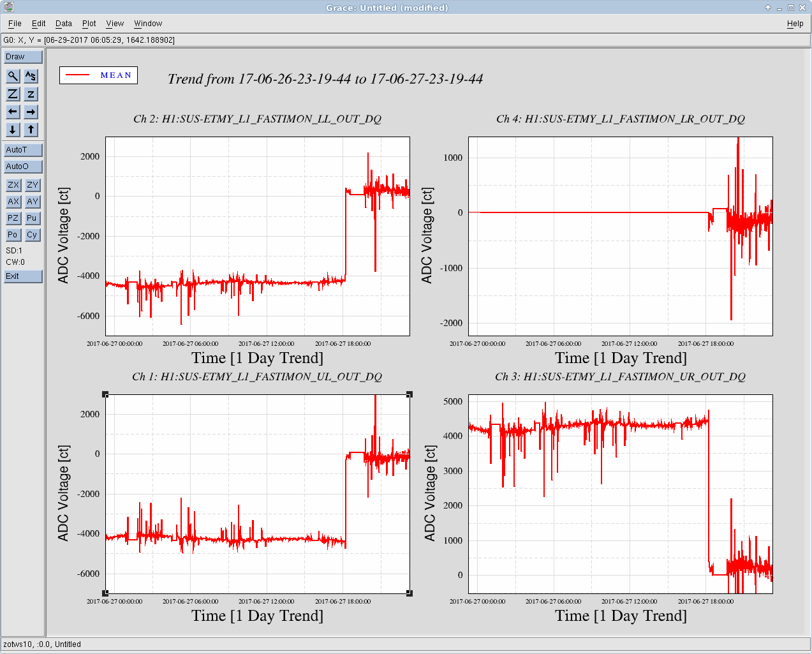812x654 pixels.
Task: Click the Draw button
Action: coord(23,57)
